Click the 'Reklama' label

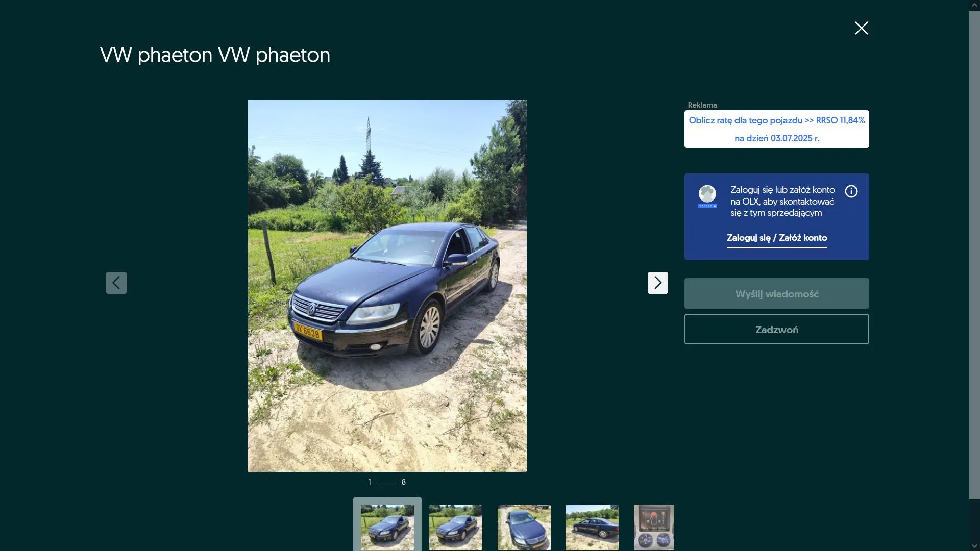pos(702,105)
